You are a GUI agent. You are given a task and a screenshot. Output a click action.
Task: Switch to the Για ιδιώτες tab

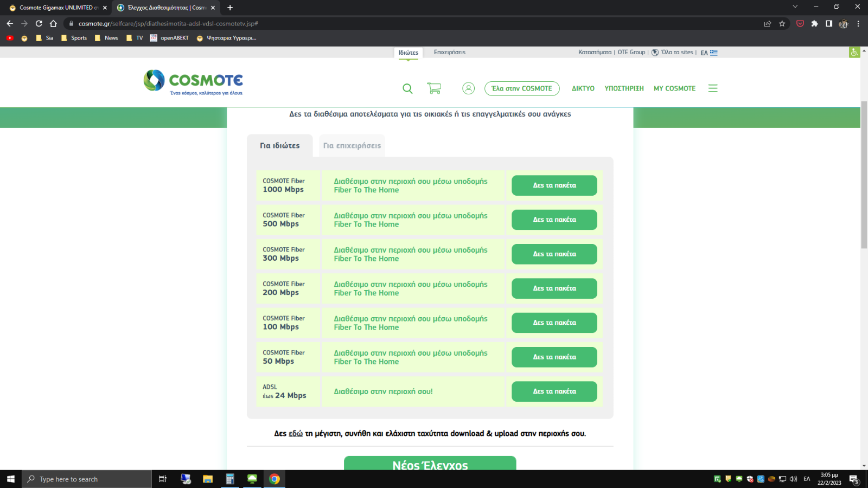(x=280, y=145)
